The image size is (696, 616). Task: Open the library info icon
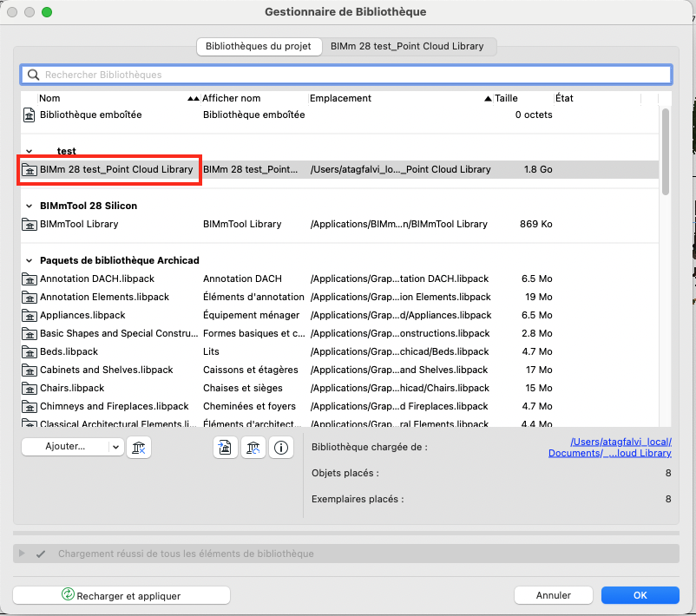281,448
